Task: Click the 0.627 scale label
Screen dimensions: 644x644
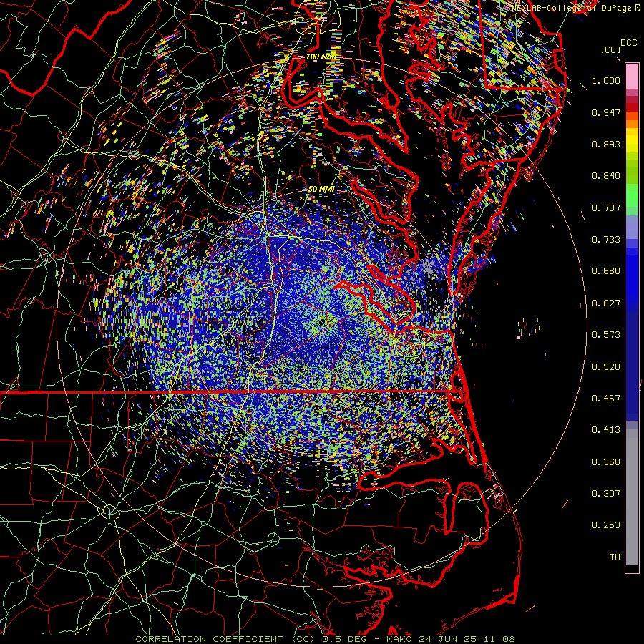Action: coord(606,303)
